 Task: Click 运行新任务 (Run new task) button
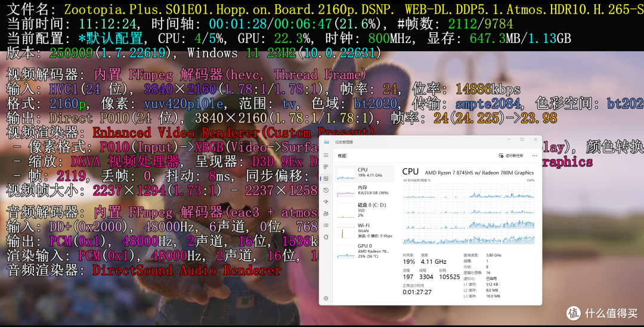click(x=511, y=156)
